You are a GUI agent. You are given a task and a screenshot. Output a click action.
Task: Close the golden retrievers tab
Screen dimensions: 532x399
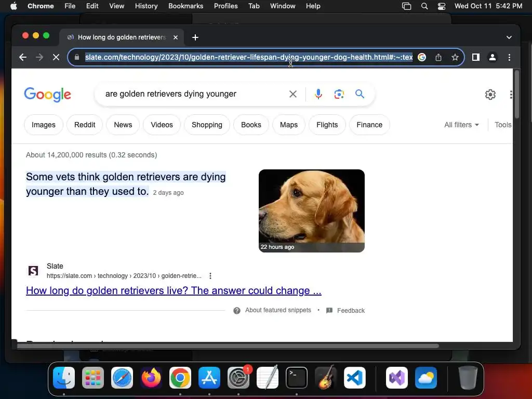click(176, 37)
